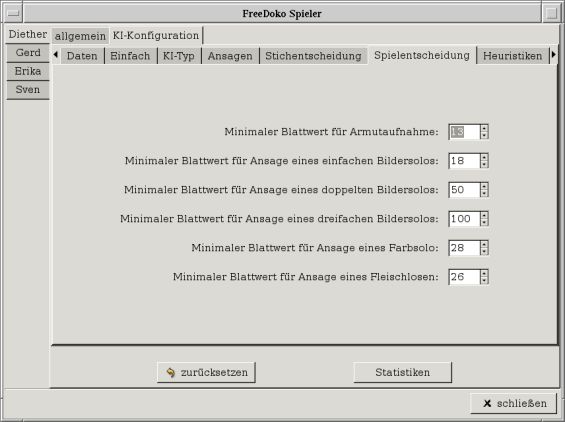The width and height of the screenshot is (565, 422).
Task: Decrease Armutaufnahme minimum value
Action: click(x=484, y=136)
